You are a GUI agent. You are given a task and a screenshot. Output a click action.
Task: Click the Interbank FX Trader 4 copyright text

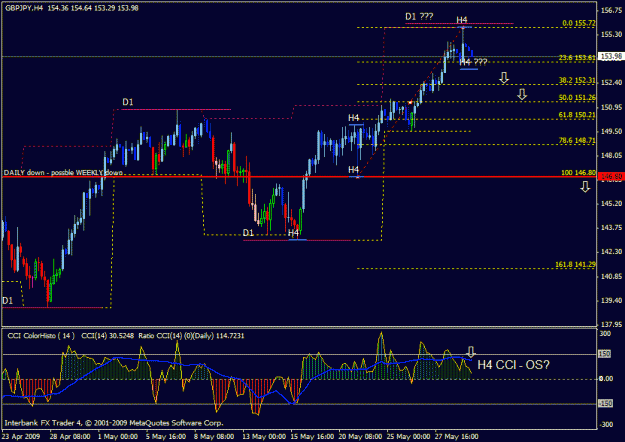tap(114, 423)
